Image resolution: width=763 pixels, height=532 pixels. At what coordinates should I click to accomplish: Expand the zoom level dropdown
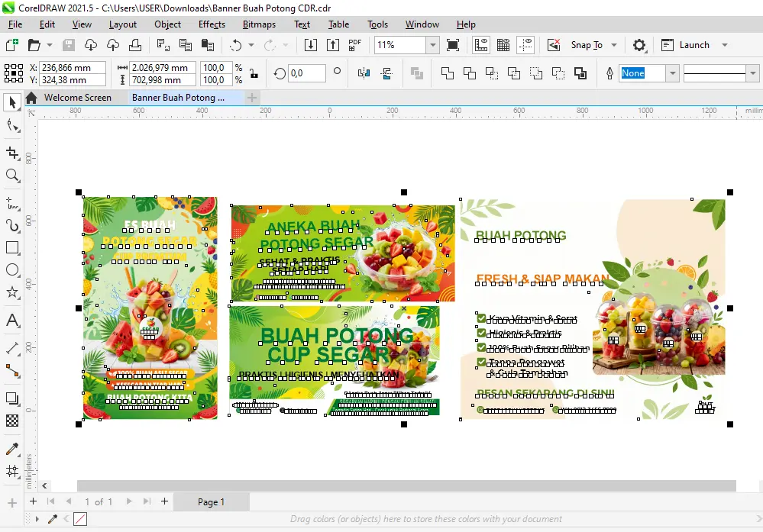tap(432, 45)
